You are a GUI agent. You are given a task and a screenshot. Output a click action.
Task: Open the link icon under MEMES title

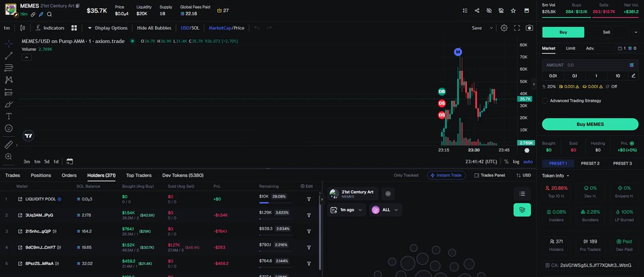[x=33, y=14]
